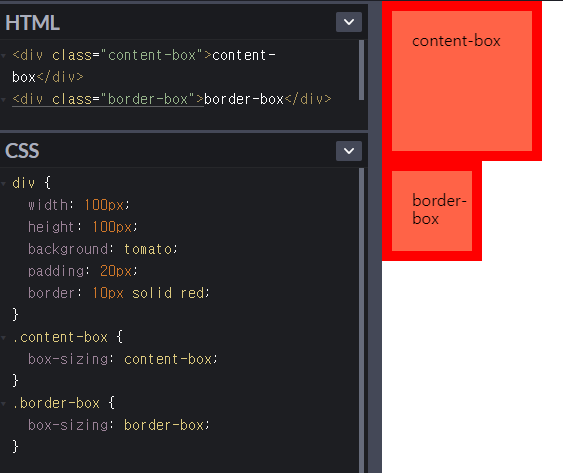The width and height of the screenshot is (563, 473).
Task: Click the box-sizing: content-box declaration
Action: (x=123, y=359)
